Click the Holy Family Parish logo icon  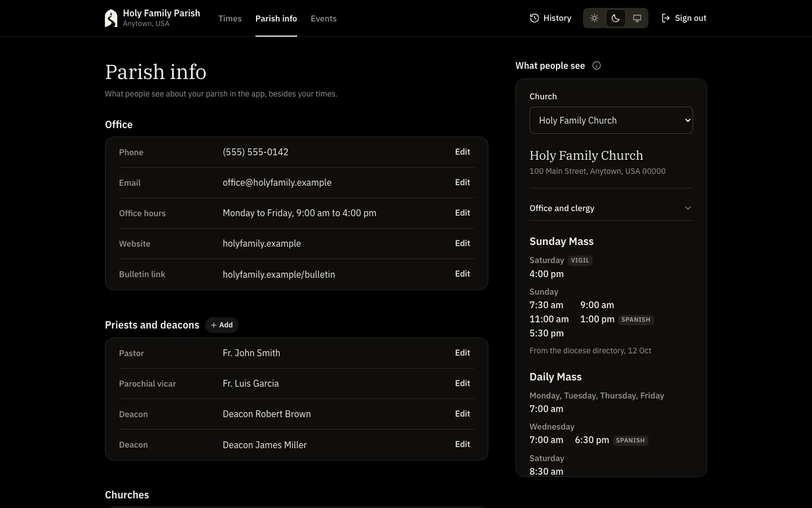pyautogui.click(x=111, y=18)
